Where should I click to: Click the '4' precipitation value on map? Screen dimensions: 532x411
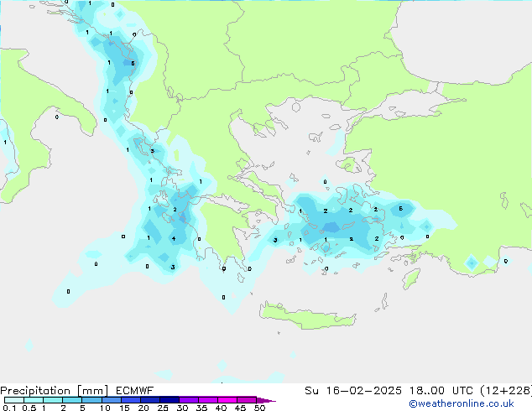(x=174, y=239)
